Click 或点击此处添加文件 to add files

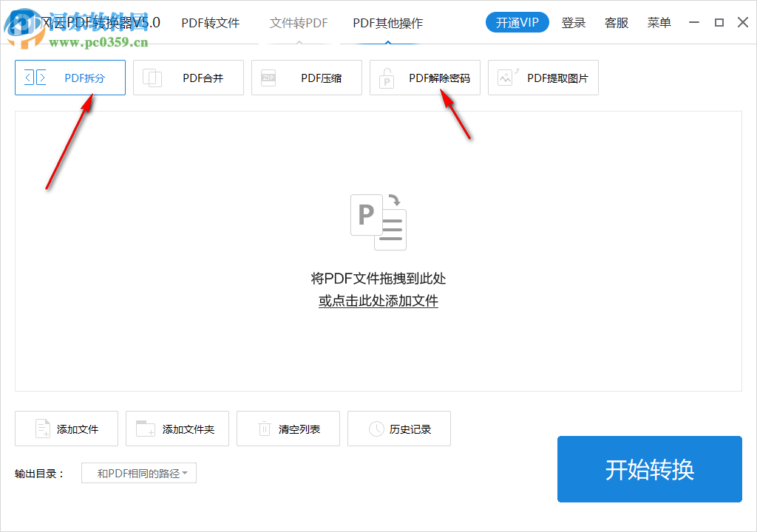click(378, 301)
